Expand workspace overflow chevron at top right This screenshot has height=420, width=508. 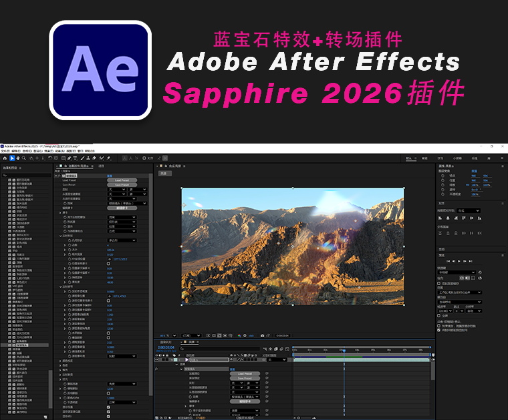click(x=503, y=158)
